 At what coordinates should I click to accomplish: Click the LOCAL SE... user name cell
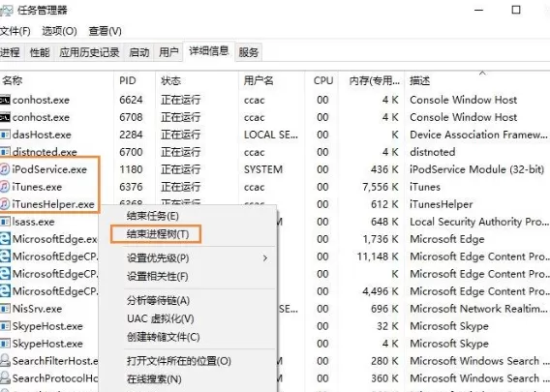tap(271, 135)
